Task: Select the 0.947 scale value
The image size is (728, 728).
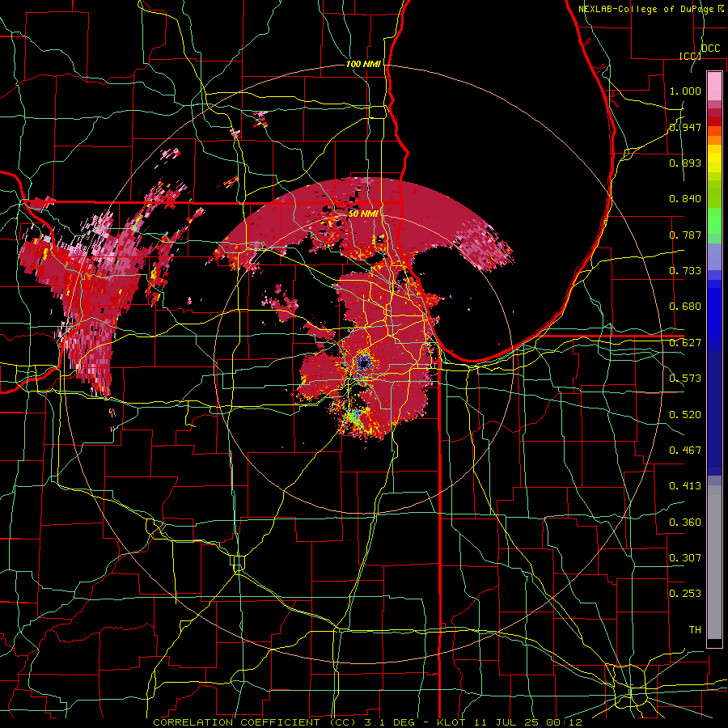Action: coord(685,127)
